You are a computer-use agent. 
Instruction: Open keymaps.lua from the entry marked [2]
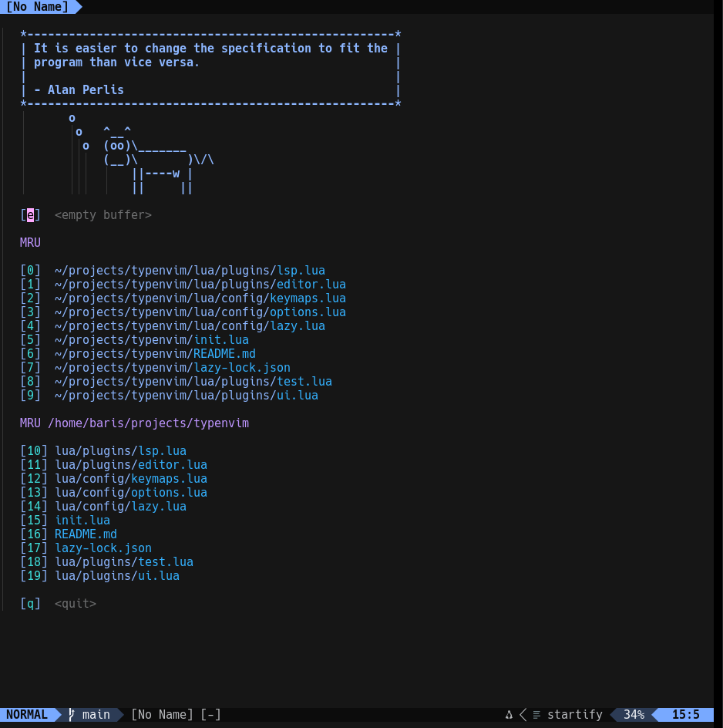coord(200,298)
